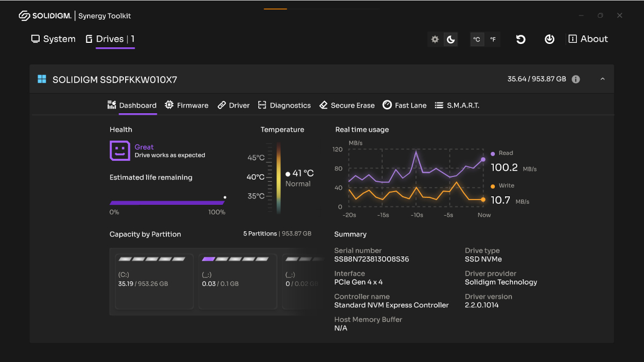644x362 pixels.
Task: Click the update download icon
Action: tap(549, 39)
